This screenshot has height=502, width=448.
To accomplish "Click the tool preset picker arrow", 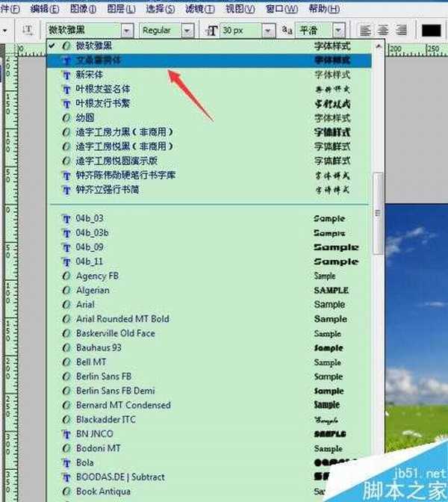I will point(5,31).
